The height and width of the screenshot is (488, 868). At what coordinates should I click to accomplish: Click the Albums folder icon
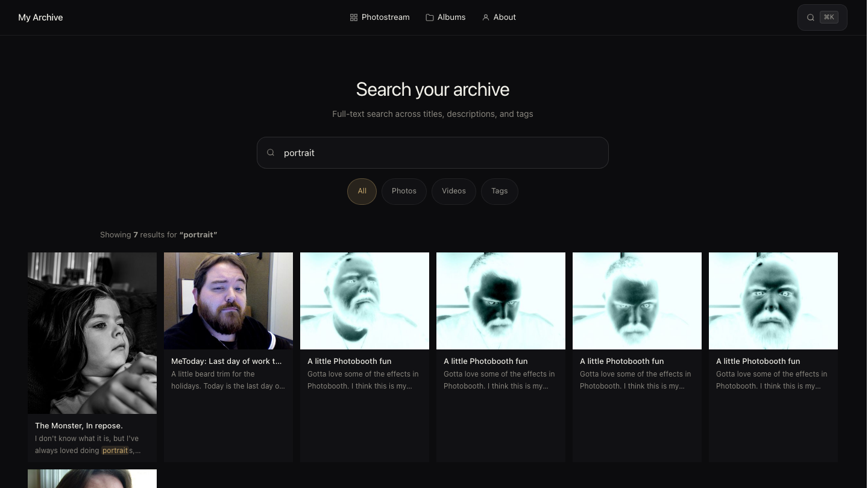[x=430, y=17]
